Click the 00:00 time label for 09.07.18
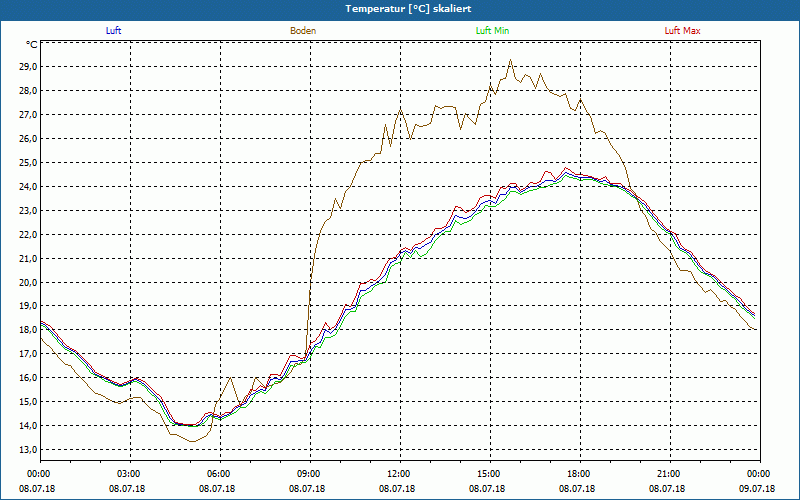 [760, 474]
